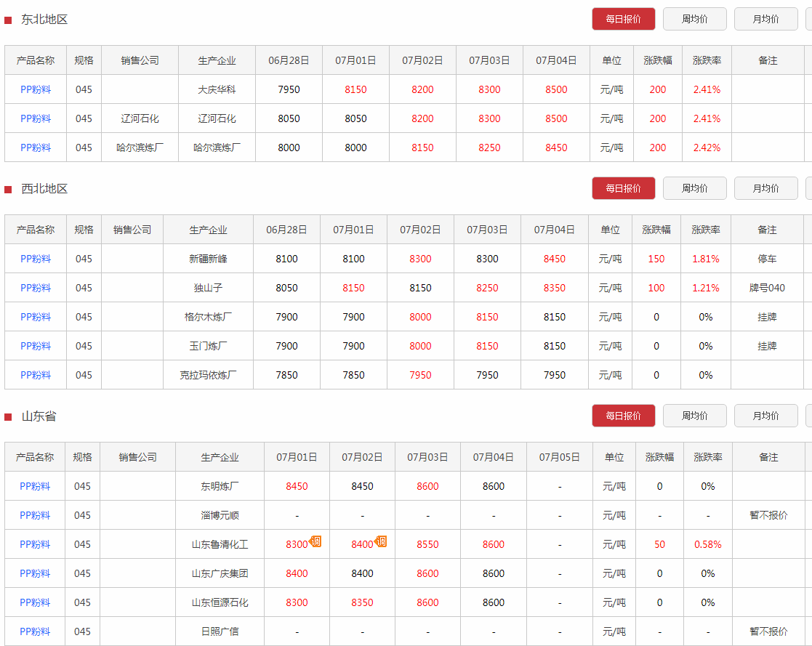Click 7850 price for 克拉玛依炼厂 on 06月28日
The image size is (812, 646).
[287, 375]
